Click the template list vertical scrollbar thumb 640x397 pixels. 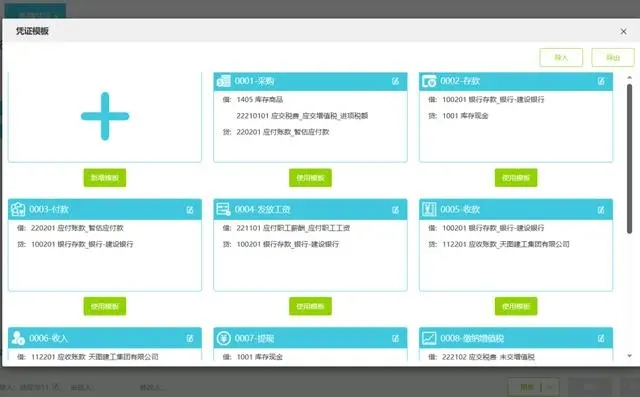pyautogui.click(x=629, y=159)
